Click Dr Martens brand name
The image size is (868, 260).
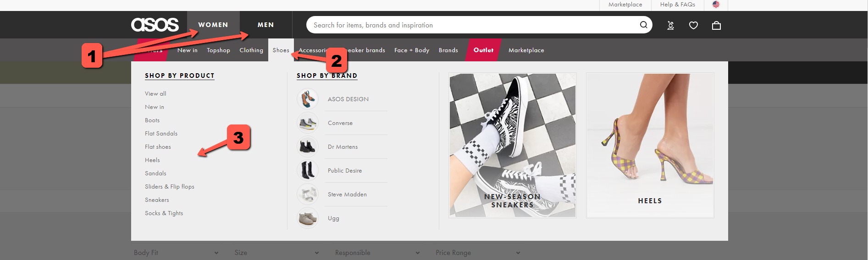tap(343, 146)
